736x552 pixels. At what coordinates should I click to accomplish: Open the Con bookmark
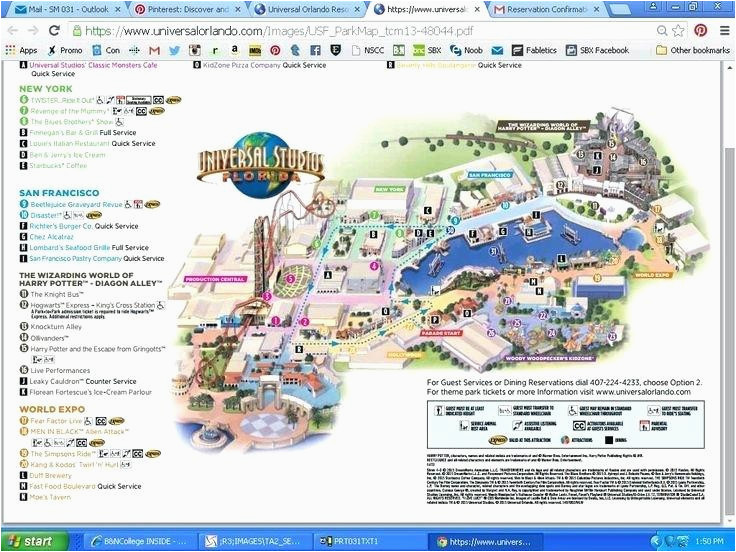(106, 50)
